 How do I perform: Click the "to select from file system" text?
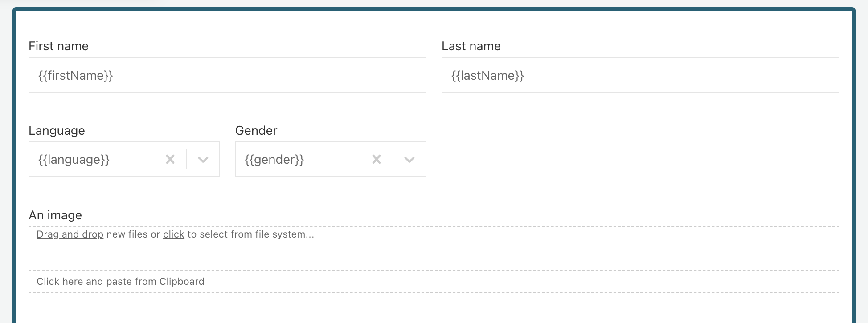[250, 234]
